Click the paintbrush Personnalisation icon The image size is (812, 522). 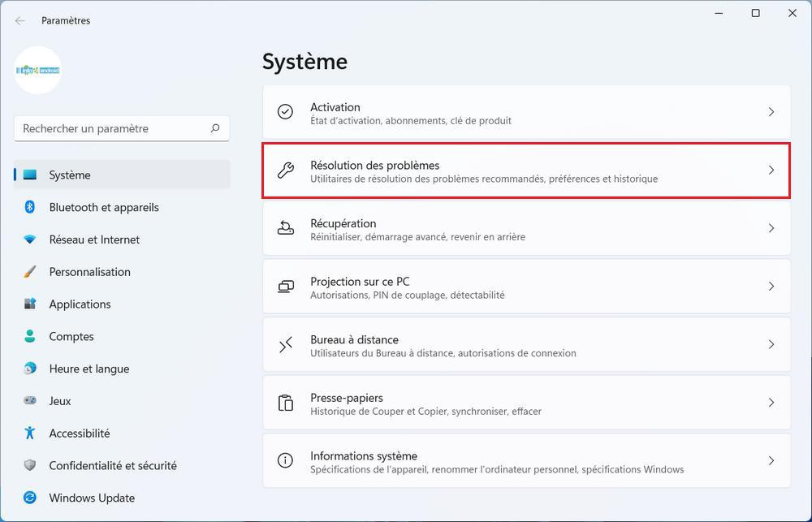point(30,271)
